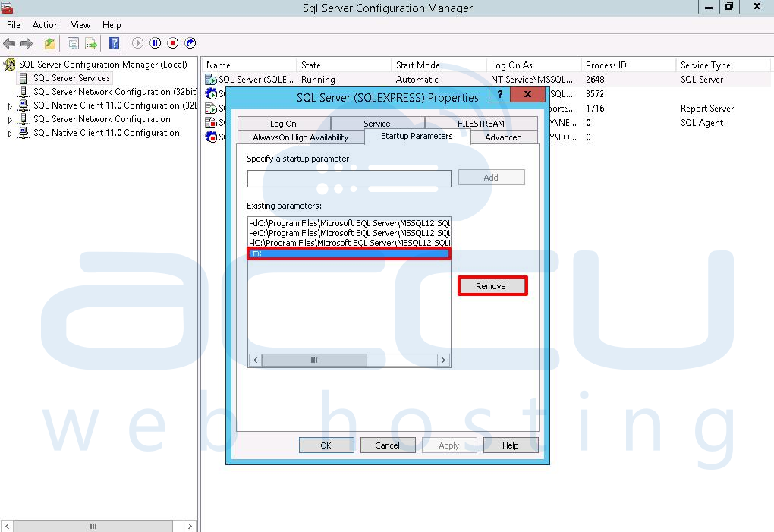Viewport: 774px width, 532px height.
Task: Select the -lC:\Program Files parameter entry
Action: [349, 243]
